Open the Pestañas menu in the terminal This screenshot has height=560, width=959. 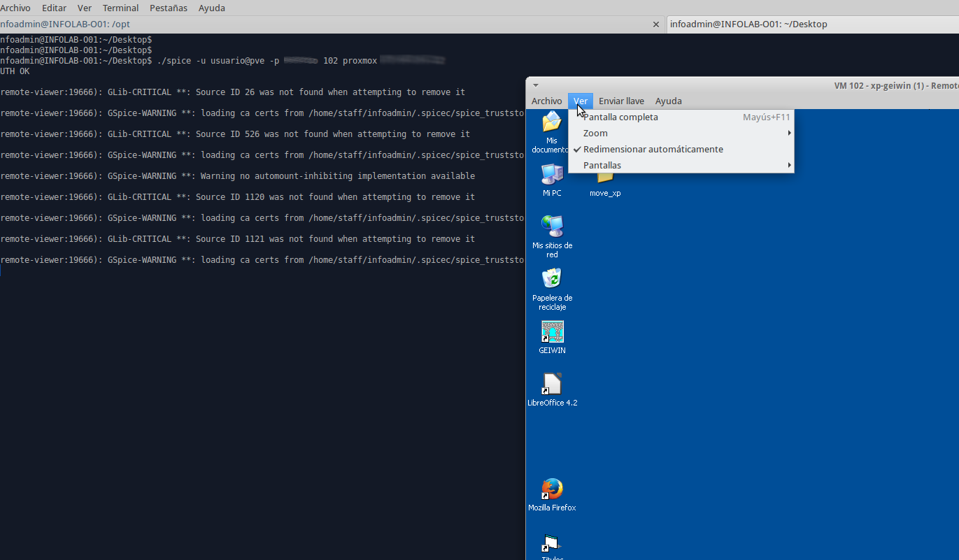[167, 8]
